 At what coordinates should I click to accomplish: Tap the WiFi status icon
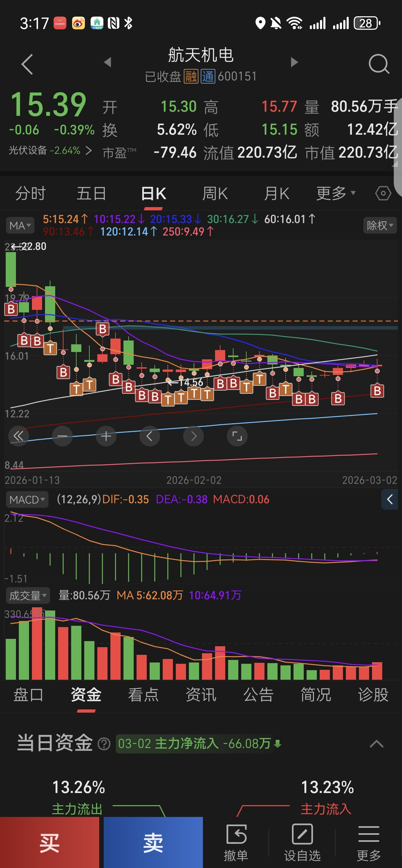tap(294, 23)
